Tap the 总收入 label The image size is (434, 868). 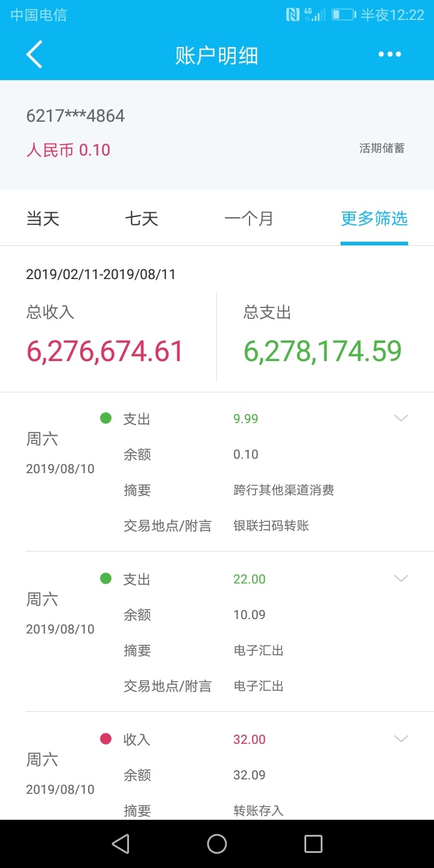50,312
